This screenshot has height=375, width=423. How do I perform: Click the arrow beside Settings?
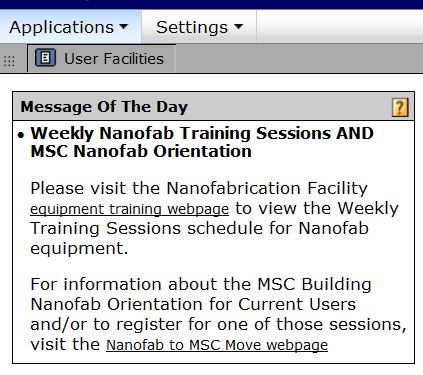[238, 26]
